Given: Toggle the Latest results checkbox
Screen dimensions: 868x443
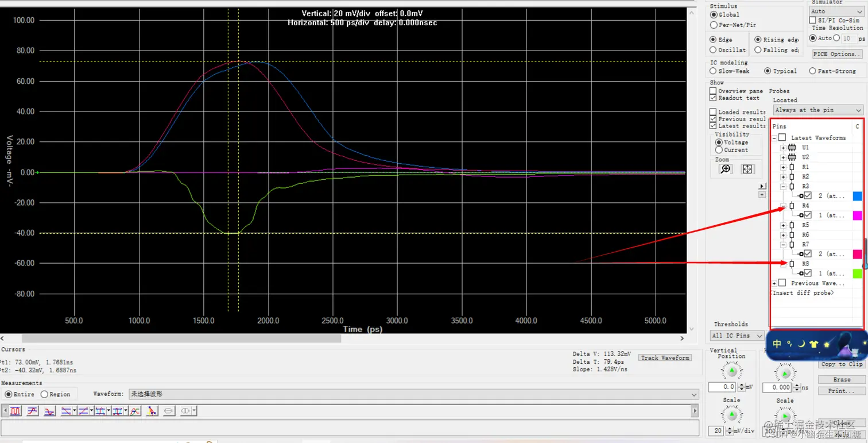Looking at the screenshot, I should pos(713,126).
